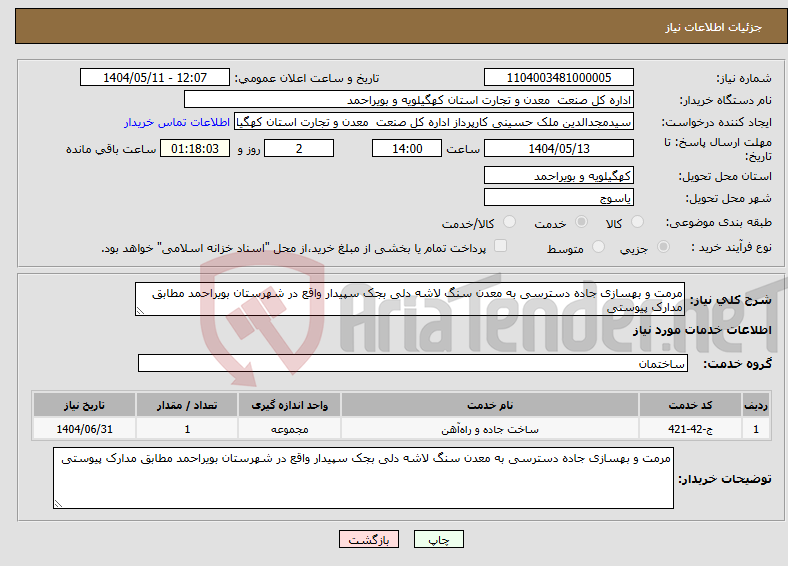Click the طبقه بندی موضوعی label
Image resolution: width=788 pixels, height=566 pixels.
[x=718, y=222]
